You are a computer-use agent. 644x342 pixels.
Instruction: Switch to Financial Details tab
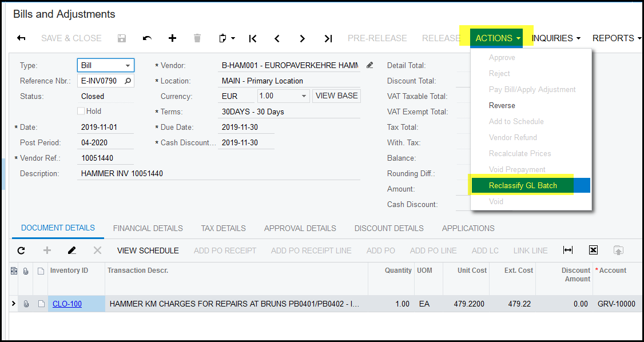148,228
